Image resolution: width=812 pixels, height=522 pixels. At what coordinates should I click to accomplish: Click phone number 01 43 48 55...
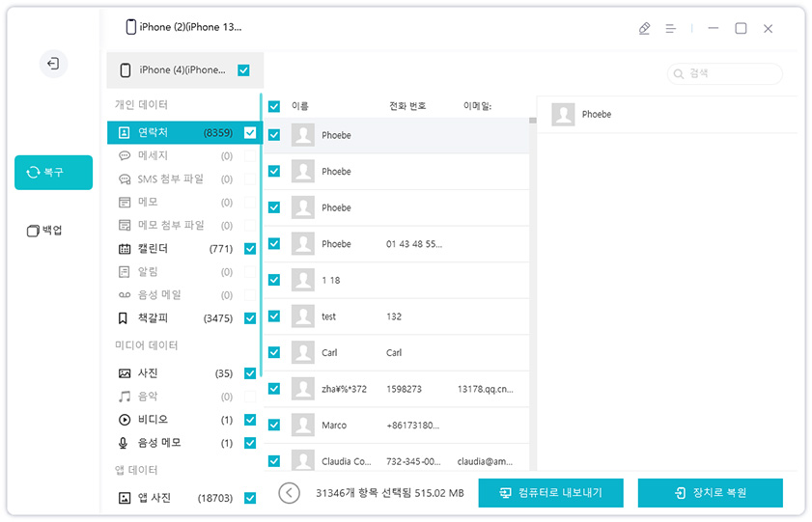coord(414,244)
